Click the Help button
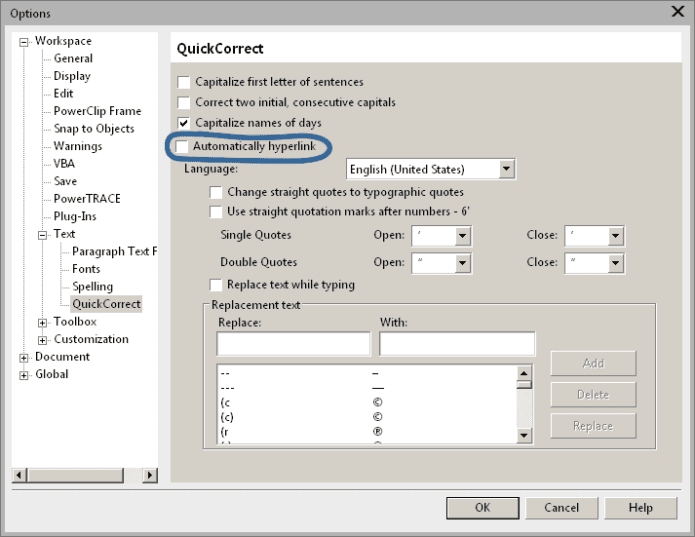Screen dimensions: 695x537 tap(640, 508)
